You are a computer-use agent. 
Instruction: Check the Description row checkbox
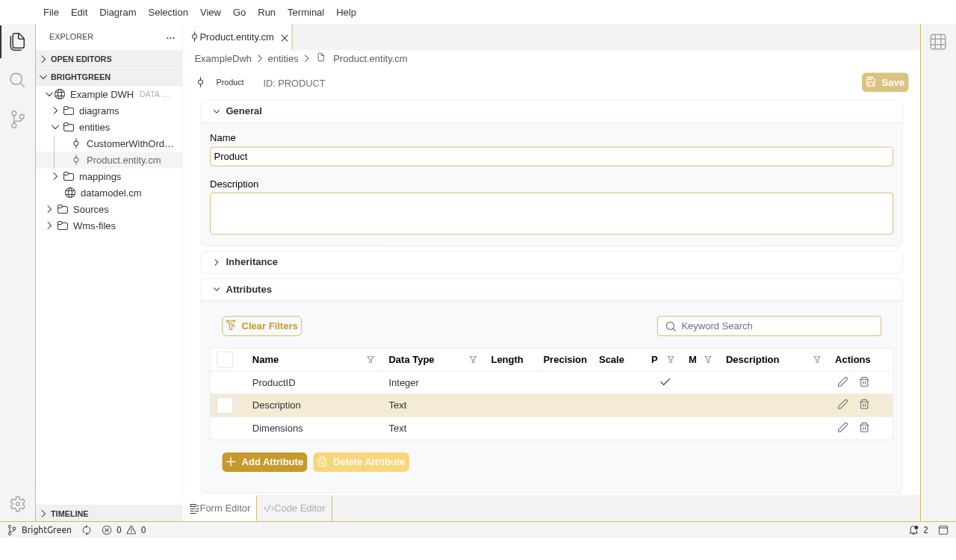tap(225, 405)
